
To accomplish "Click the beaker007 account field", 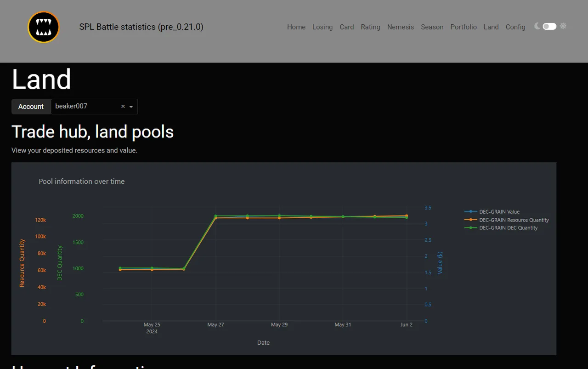I will [x=94, y=107].
